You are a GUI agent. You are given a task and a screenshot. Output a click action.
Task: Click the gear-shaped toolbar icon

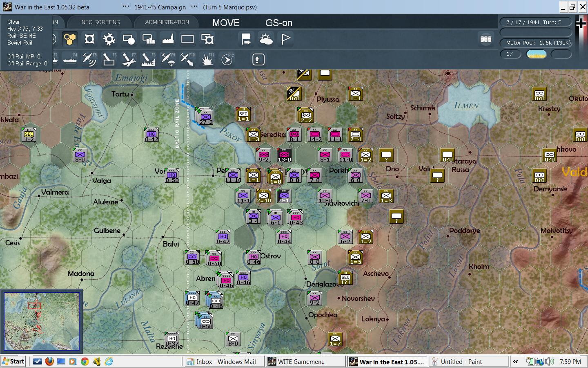click(x=109, y=39)
